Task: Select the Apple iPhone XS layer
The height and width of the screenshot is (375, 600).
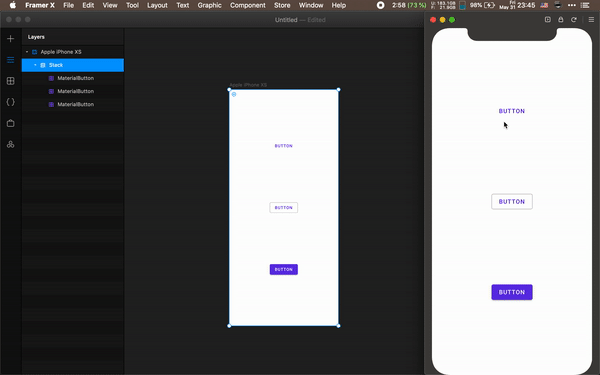Action: click(73, 52)
